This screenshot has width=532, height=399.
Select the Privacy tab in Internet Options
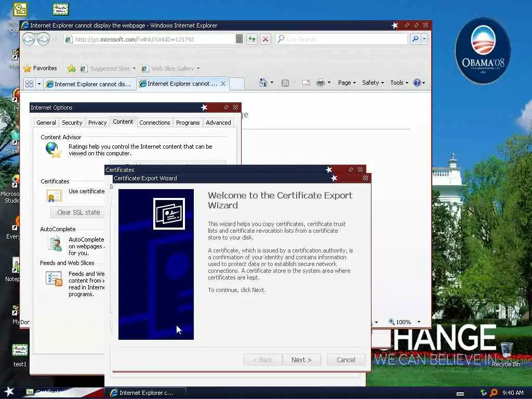pos(97,123)
